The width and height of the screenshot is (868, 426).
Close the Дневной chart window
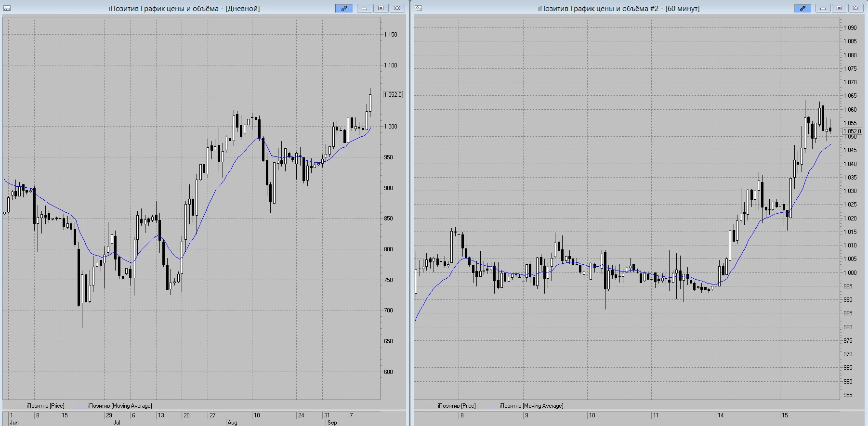[397, 8]
